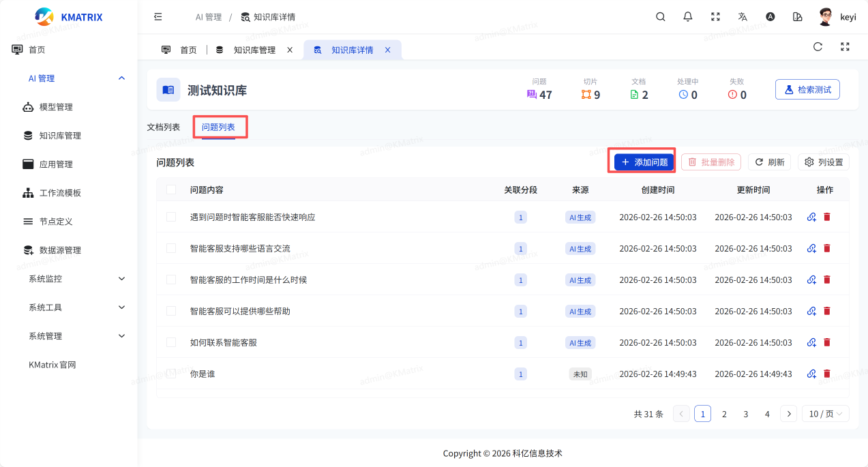Screen dimensions: 868x467
Task: Collapse sidebar using menu fold icon
Action: click(x=158, y=17)
